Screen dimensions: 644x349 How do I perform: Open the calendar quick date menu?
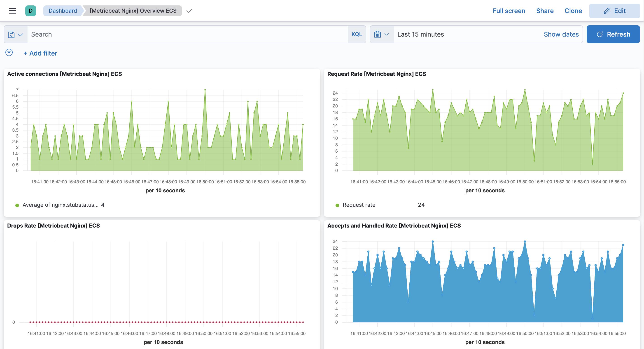coord(378,35)
